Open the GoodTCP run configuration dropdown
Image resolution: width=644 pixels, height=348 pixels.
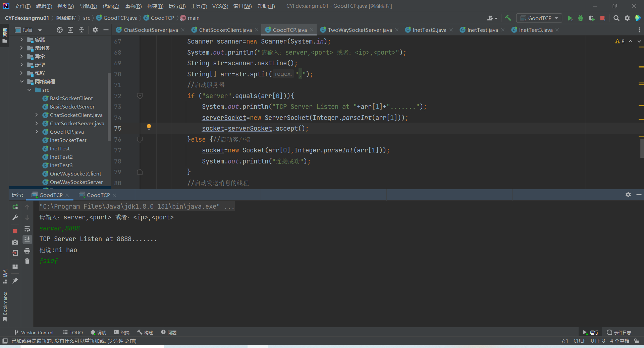(539, 18)
